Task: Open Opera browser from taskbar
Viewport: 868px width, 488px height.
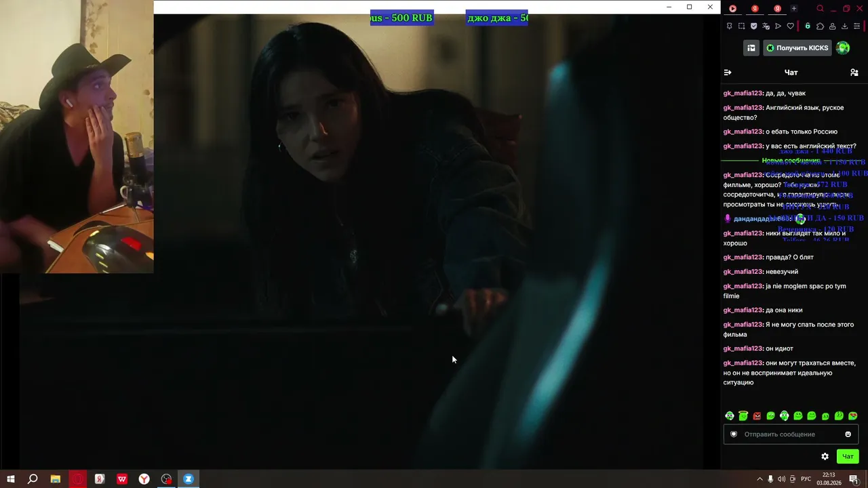Action: pyautogui.click(x=78, y=479)
